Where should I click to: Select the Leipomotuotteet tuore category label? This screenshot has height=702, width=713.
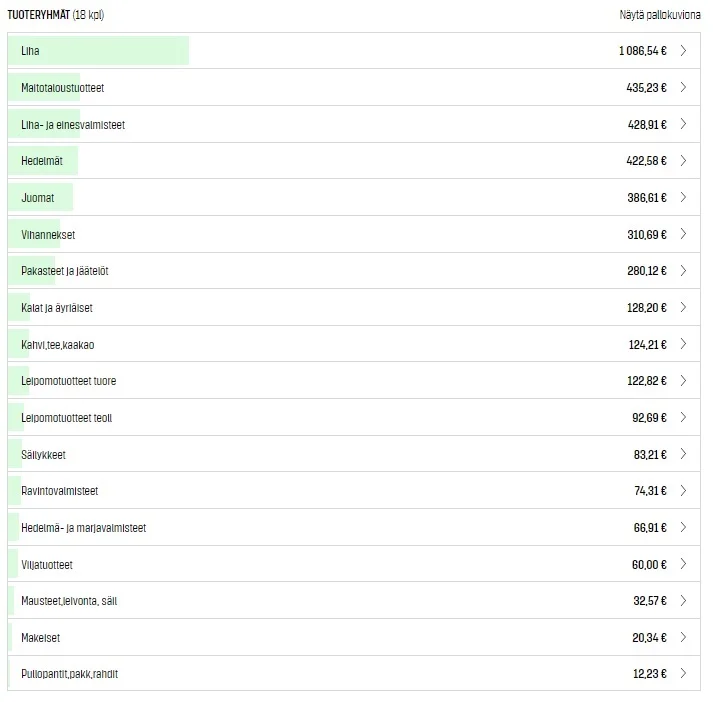pyautogui.click(x=68, y=381)
